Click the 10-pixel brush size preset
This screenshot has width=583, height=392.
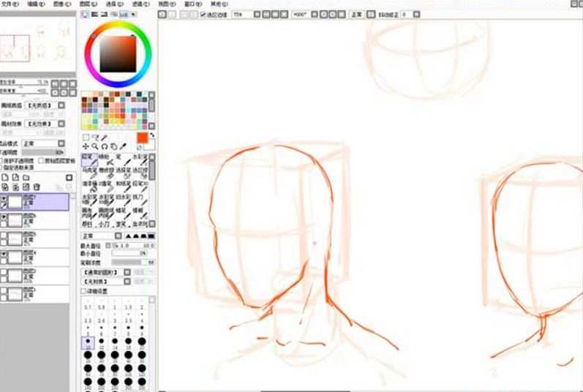click(x=89, y=342)
